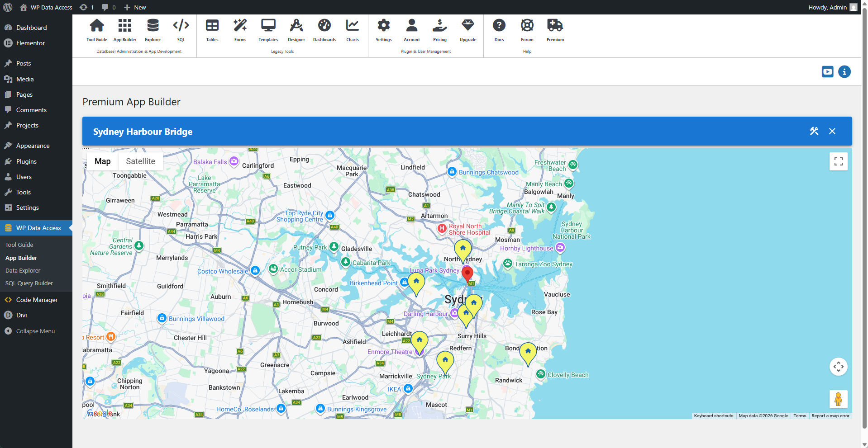Expand the New content menu
This screenshot has height=448, width=868.
(x=135, y=7)
